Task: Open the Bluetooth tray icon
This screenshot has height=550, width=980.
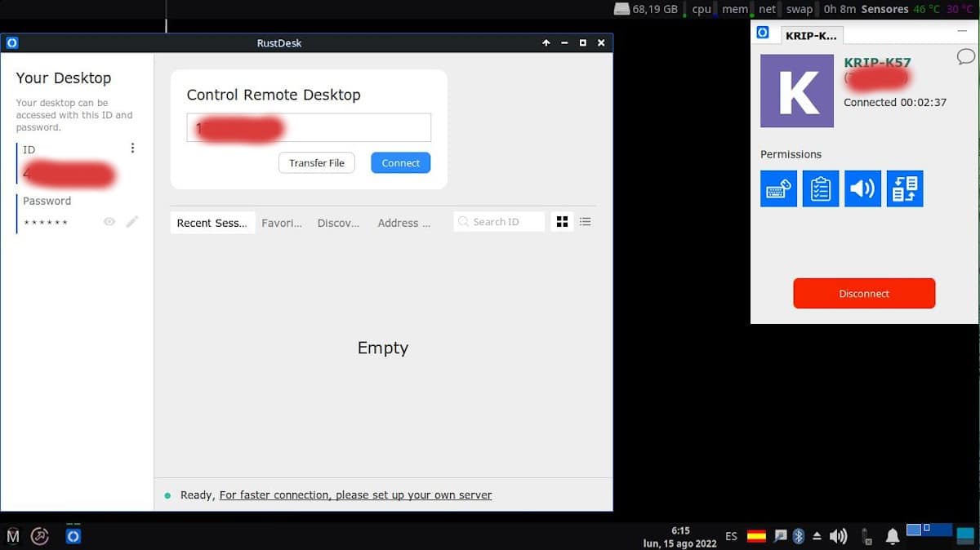Action: [799, 536]
